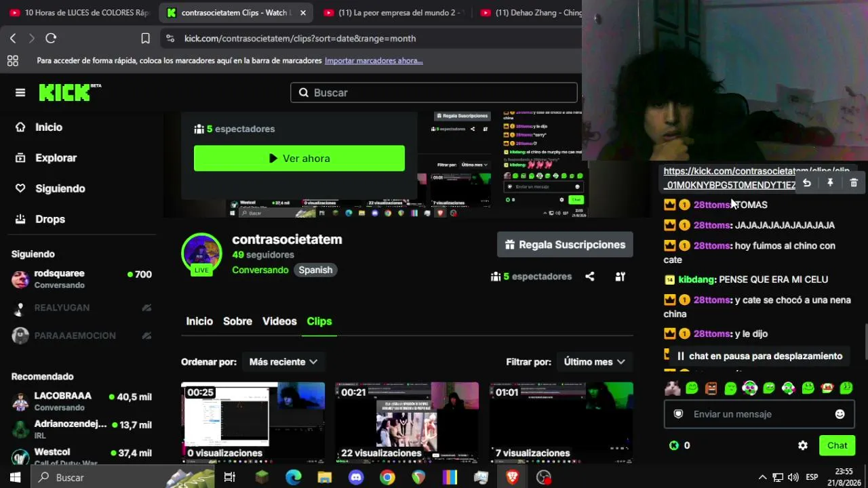
Task: Open File Explorer from the taskbar
Action: (x=325, y=478)
